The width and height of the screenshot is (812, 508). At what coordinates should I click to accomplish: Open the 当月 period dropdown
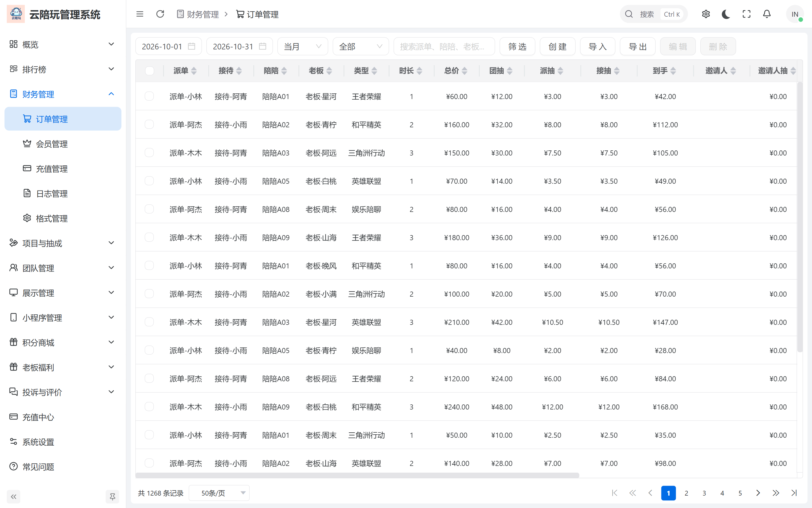[303, 46]
